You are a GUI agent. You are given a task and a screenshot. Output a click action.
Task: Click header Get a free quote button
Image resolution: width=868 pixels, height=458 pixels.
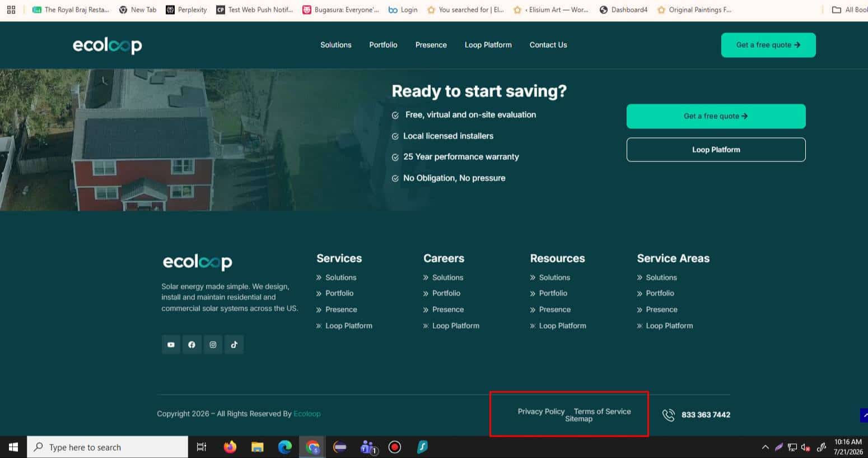(x=768, y=45)
